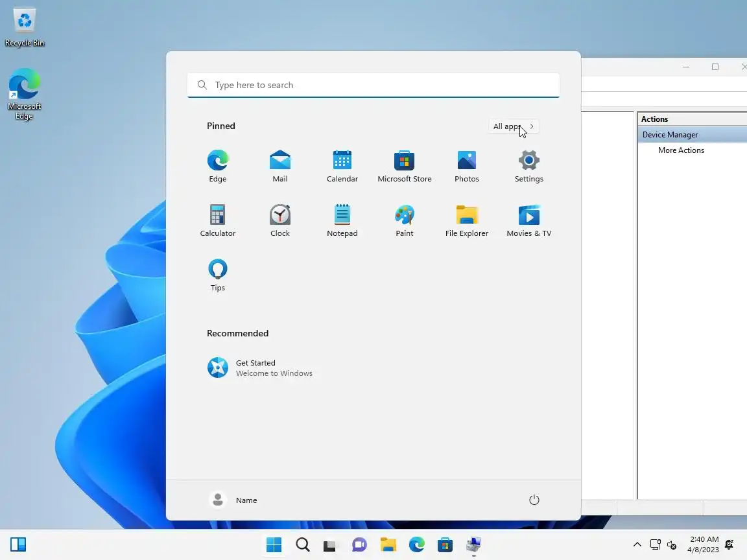This screenshot has height=560, width=747.
Task: Open File Explorer on the taskbar
Action: 388,544
